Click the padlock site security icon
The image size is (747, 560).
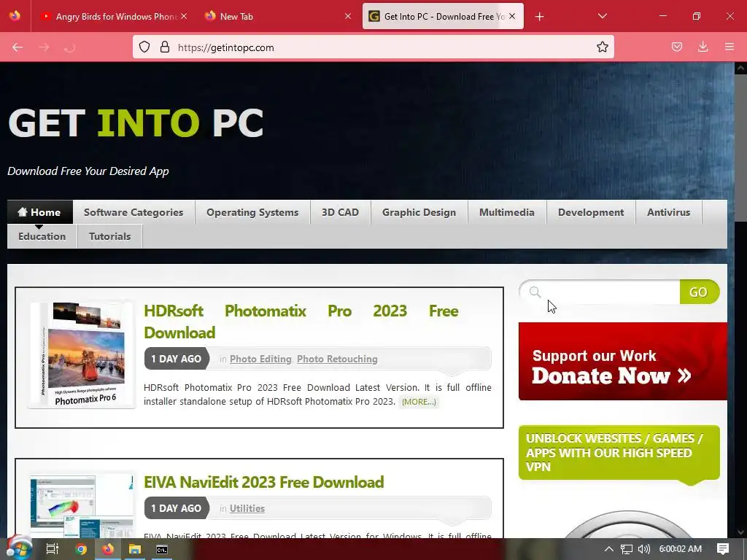[x=165, y=47]
